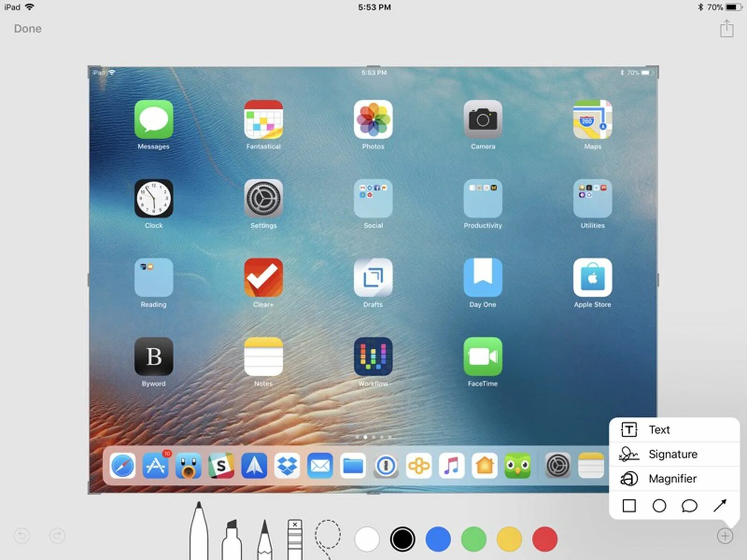
Task: Choose Signature from the markup menu
Action: coord(672,454)
